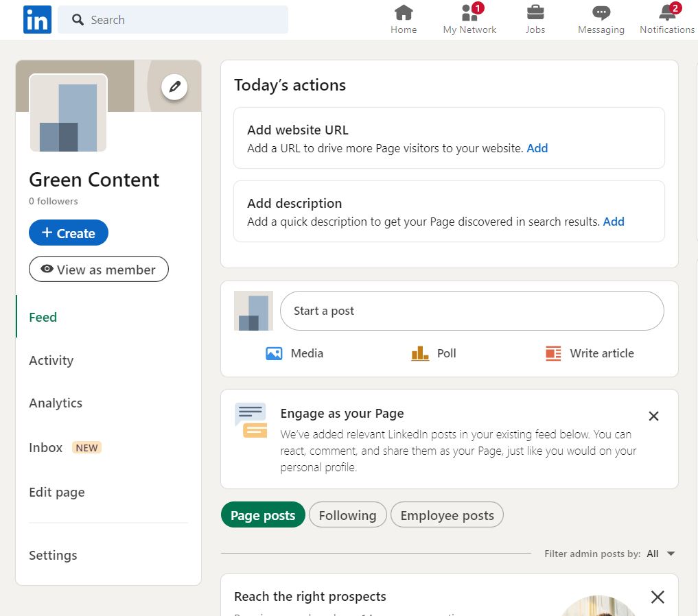Open the Messaging speech bubble icon
Viewport: 698px width, 616px height.
(x=601, y=13)
